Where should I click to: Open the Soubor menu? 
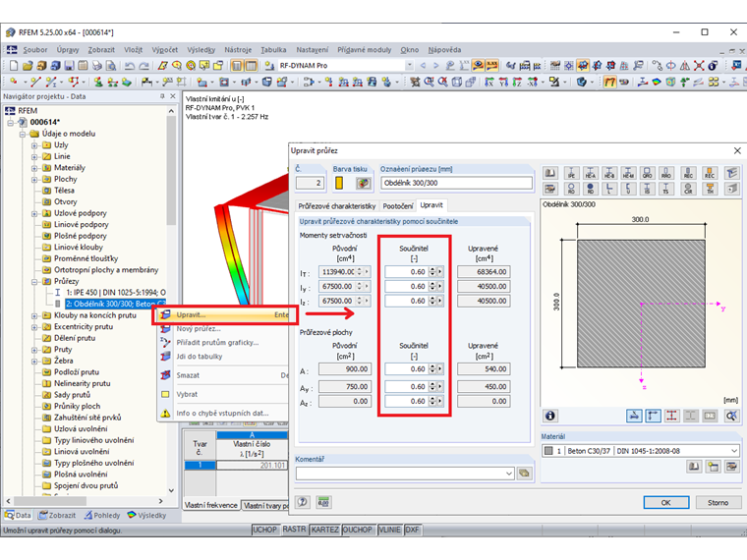[35, 49]
